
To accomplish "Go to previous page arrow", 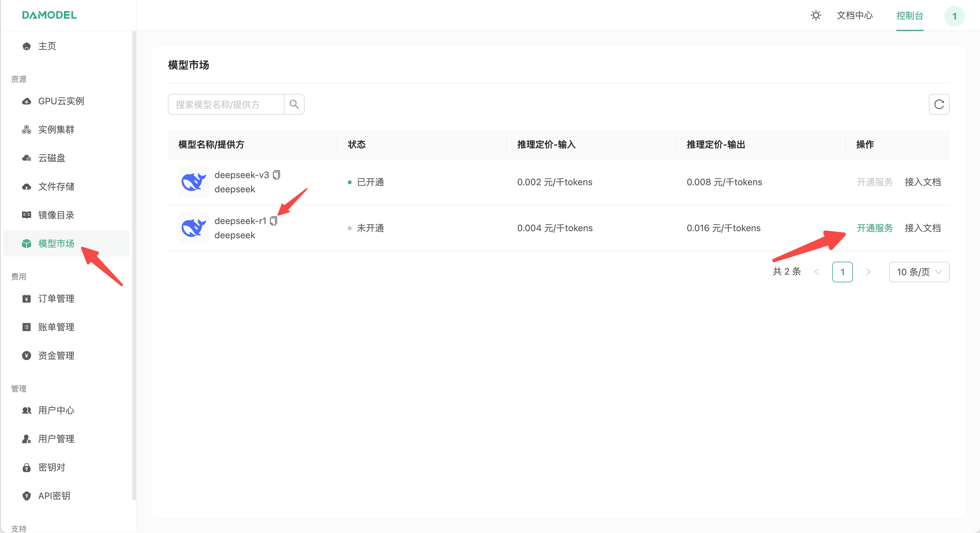I will click(x=816, y=272).
